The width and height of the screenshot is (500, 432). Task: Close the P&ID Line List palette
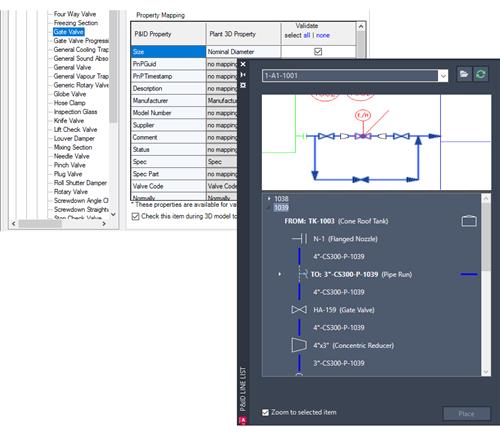(x=243, y=64)
